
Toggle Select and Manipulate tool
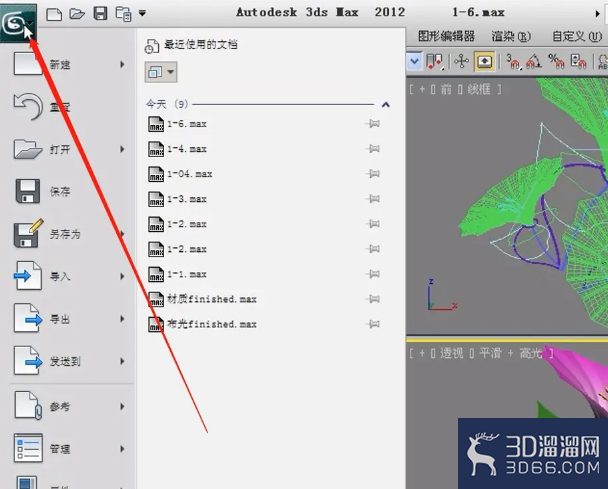click(461, 61)
